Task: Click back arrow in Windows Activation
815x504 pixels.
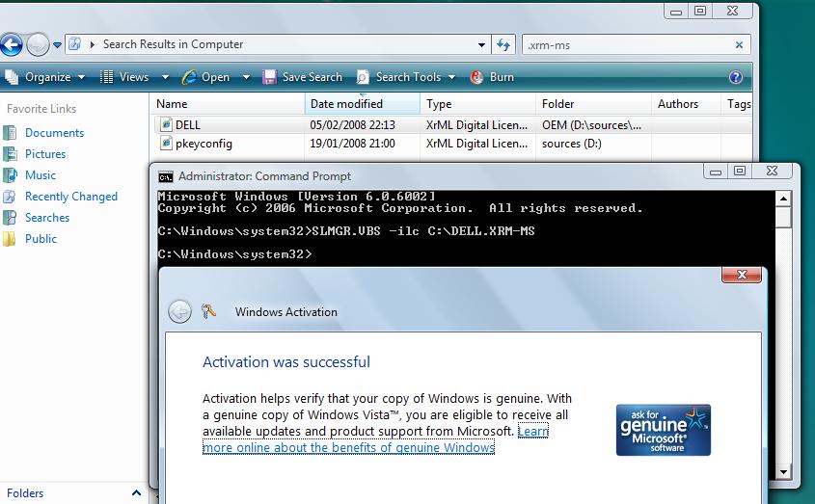Action: point(179,312)
